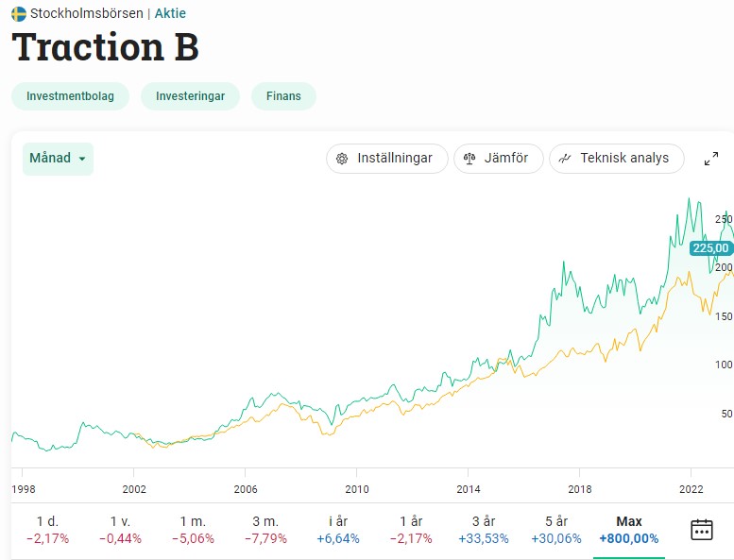
Task: Choose the 1 år period
Action: [x=410, y=530]
